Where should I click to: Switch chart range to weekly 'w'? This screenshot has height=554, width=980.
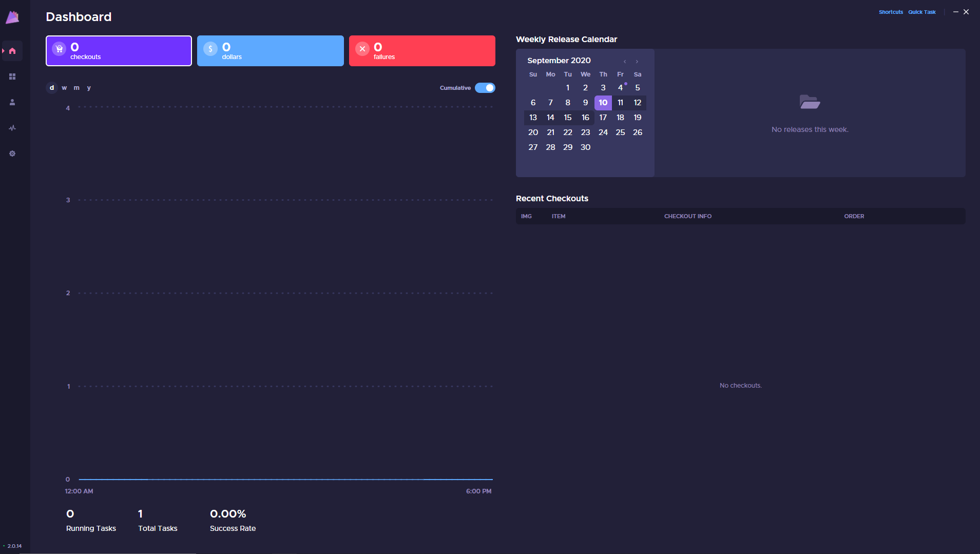(x=64, y=88)
